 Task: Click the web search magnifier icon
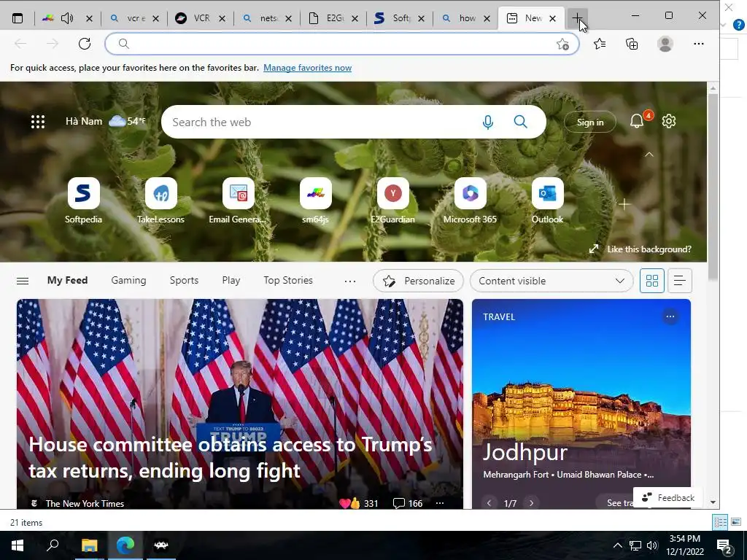(x=520, y=122)
